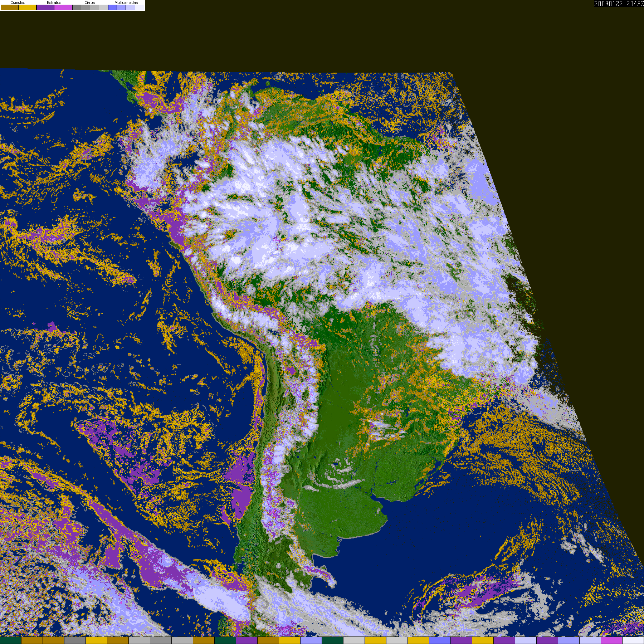Click the 20090122 2045Z timestamp
This screenshot has height=644, width=644.
[x=619, y=4]
